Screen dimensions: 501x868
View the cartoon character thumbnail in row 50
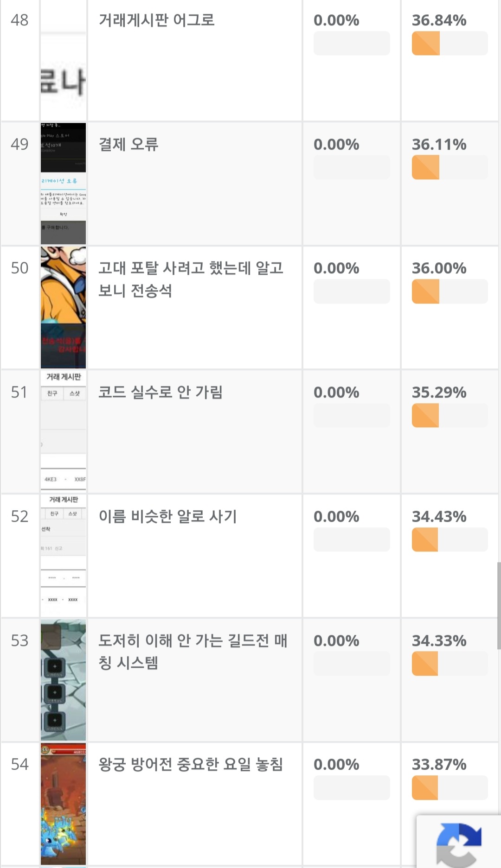63,307
